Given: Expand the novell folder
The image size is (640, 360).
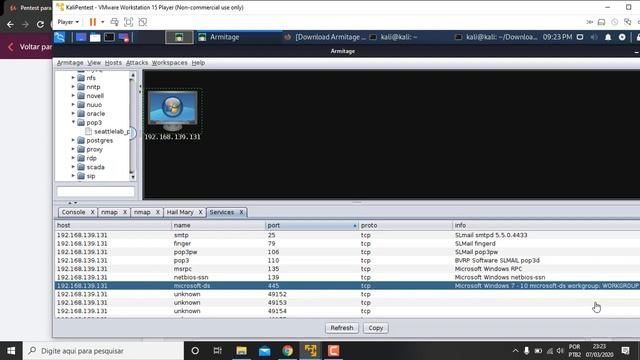Looking at the screenshot, I should (73, 96).
